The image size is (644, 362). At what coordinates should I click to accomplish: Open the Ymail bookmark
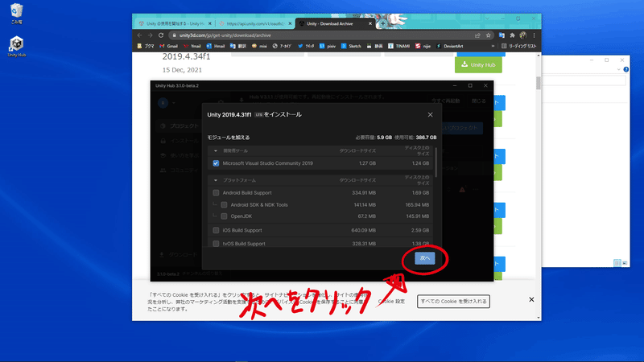coord(192,47)
